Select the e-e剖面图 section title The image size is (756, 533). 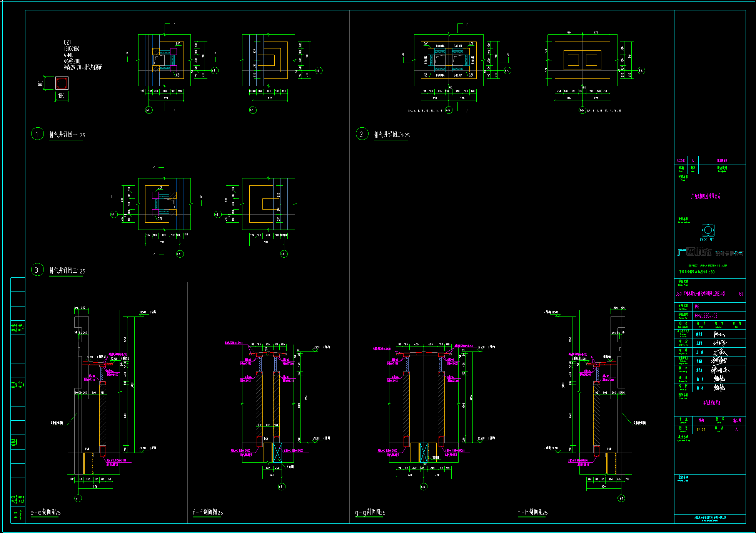click(45, 512)
